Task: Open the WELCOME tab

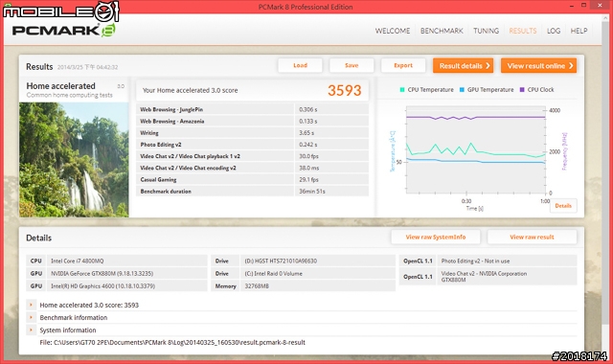Action: [393, 31]
